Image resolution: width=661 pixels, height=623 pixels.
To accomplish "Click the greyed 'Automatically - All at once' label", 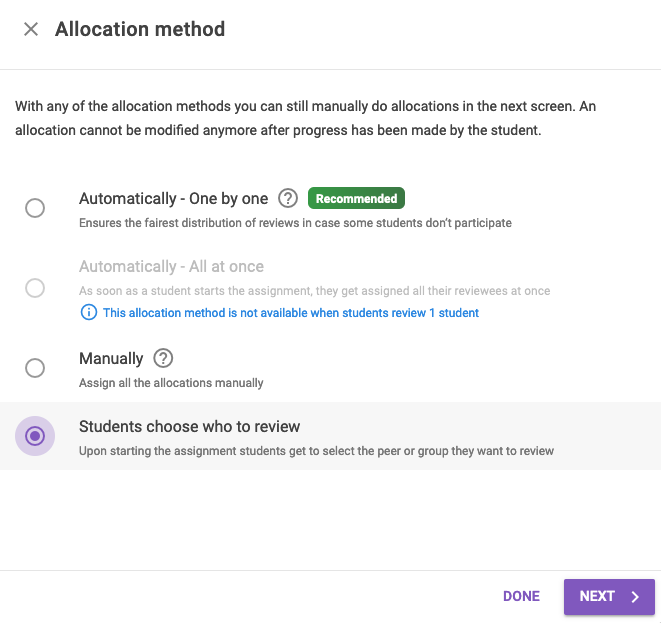I will point(171,266).
